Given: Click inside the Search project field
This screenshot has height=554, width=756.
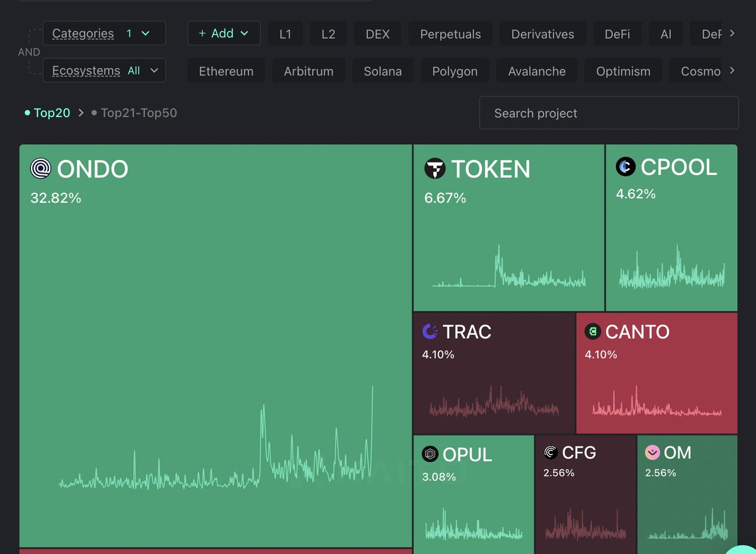Looking at the screenshot, I should point(609,113).
